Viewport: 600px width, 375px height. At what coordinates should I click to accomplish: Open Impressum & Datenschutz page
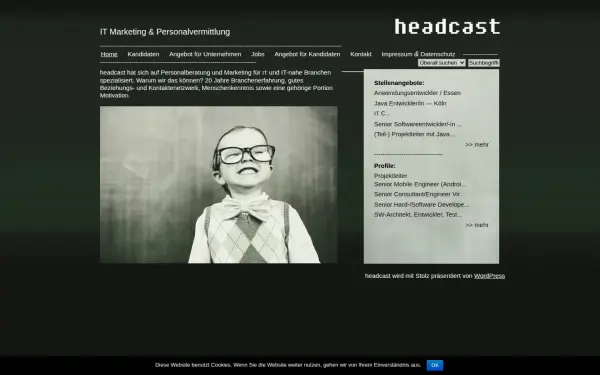click(x=418, y=54)
